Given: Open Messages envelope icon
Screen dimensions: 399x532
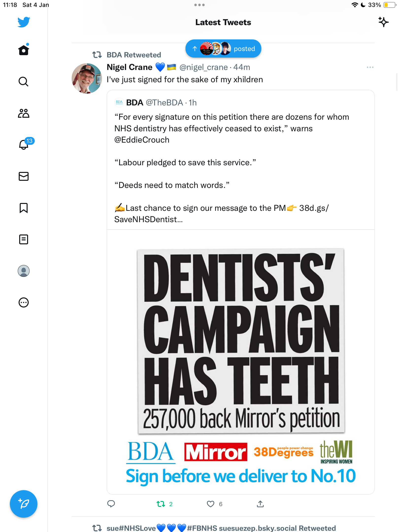Looking at the screenshot, I should 24,176.
